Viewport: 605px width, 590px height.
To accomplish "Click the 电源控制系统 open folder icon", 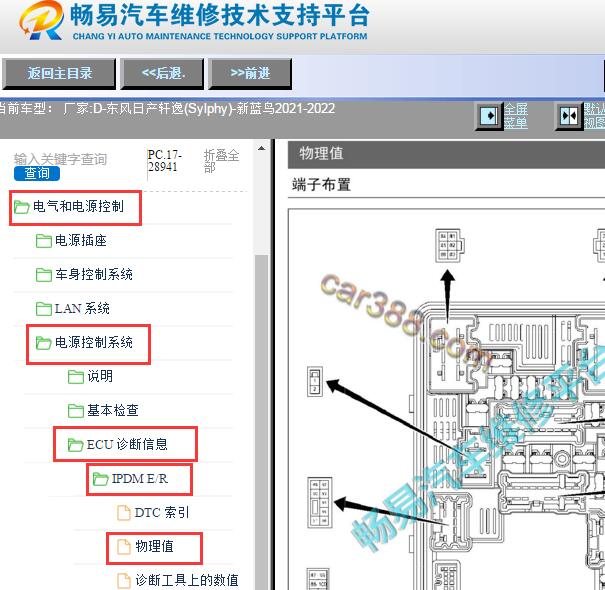I will 44,343.
